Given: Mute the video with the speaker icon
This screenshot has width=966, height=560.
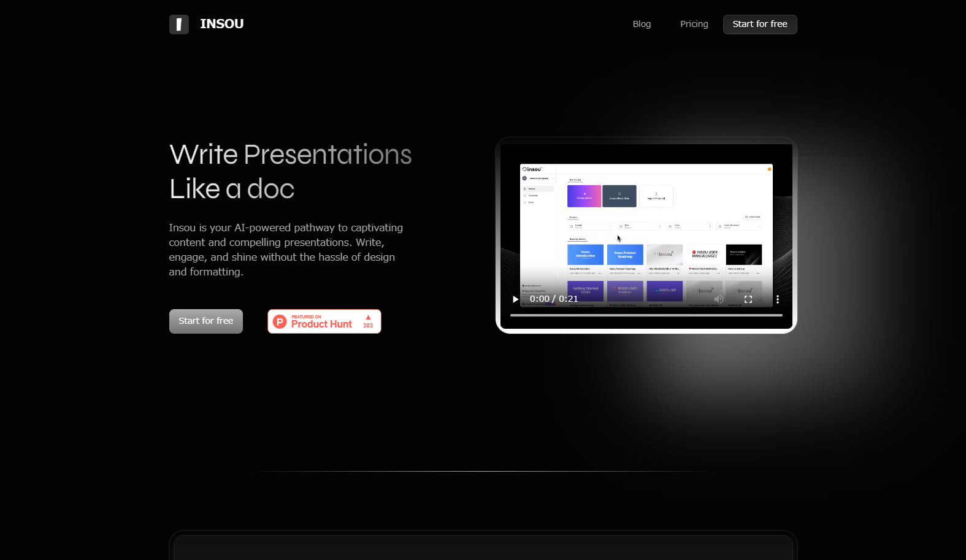Looking at the screenshot, I should click(x=718, y=299).
